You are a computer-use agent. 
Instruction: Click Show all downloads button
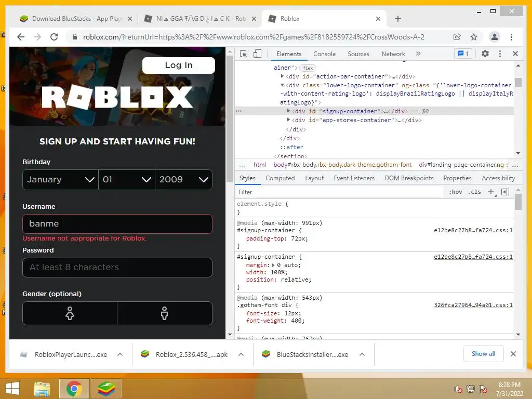(483, 354)
